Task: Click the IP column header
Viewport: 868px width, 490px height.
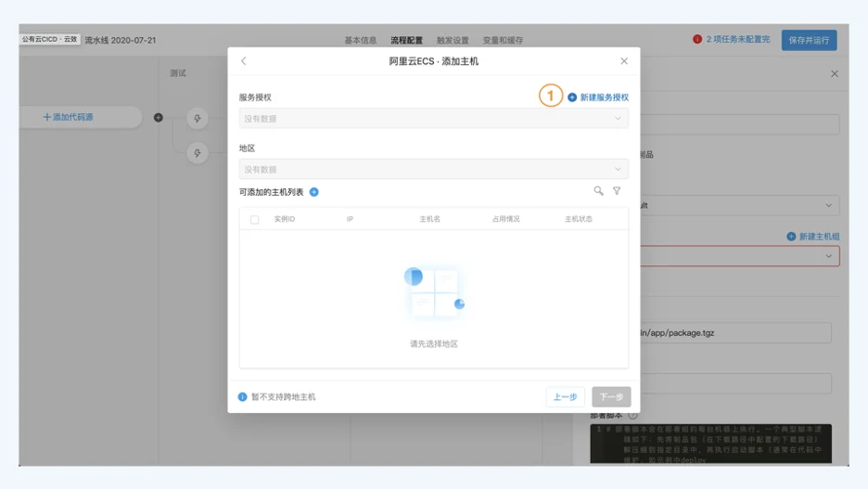Action: (350, 219)
